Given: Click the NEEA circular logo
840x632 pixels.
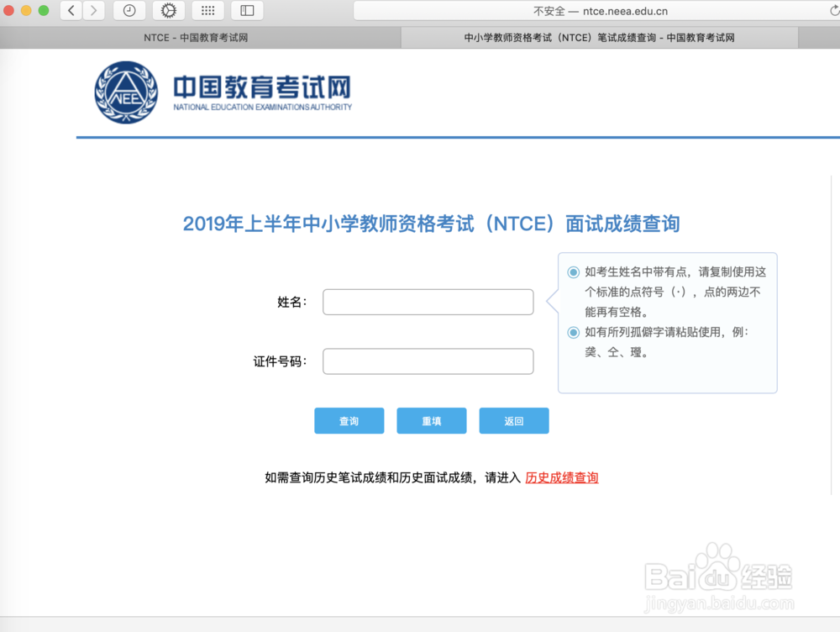Looking at the screenshot, I should pos(126,92).
